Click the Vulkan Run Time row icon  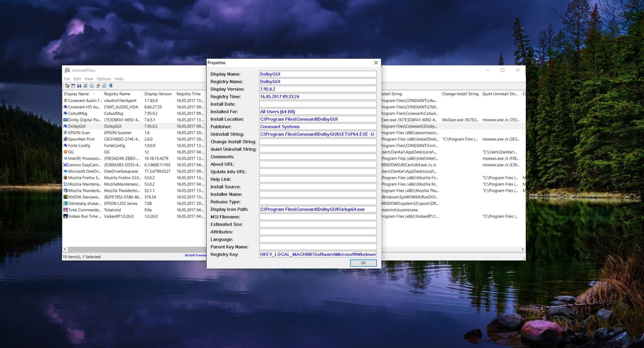[66, 216]
